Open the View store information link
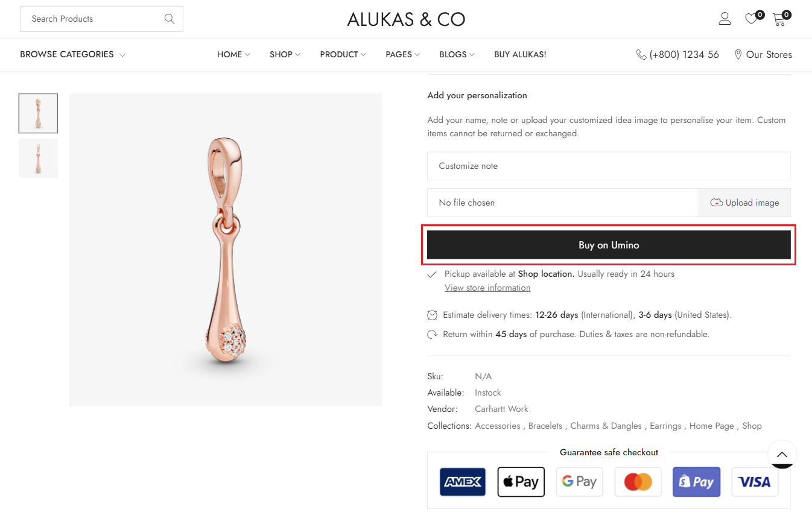This screenshot has width=812, height=518. click(x=487, y=288)
